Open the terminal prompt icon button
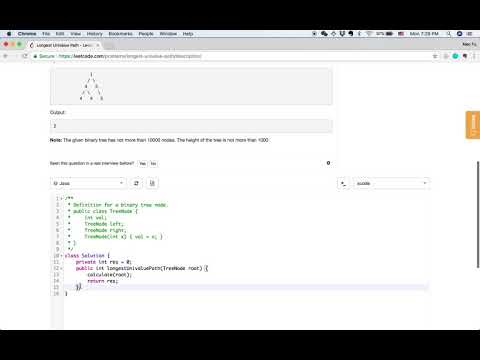The image size is (480, 360). (343, 183)
